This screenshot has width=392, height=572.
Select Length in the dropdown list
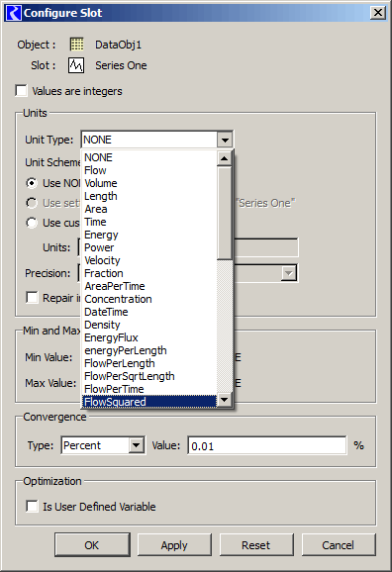coord(148,196)
